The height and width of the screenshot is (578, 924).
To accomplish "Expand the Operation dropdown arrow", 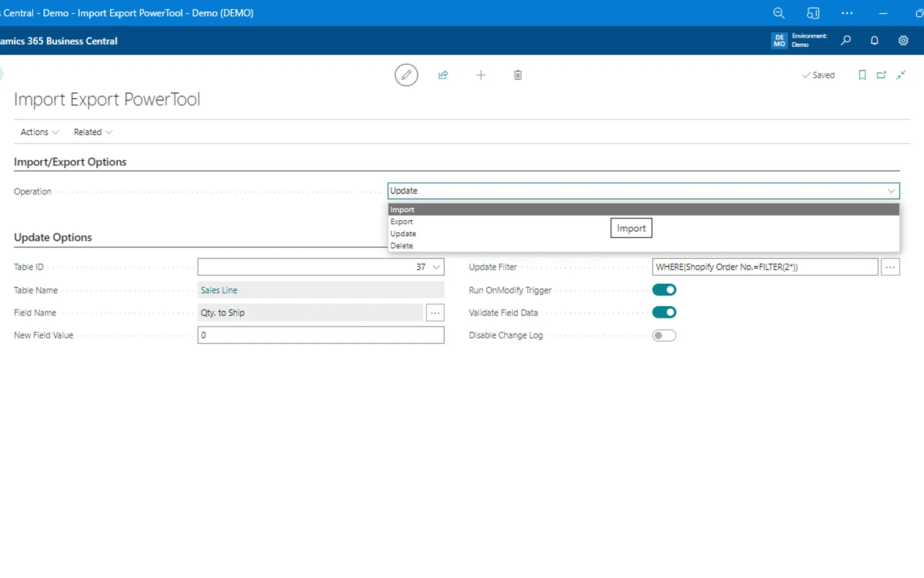I will (891, 191).
